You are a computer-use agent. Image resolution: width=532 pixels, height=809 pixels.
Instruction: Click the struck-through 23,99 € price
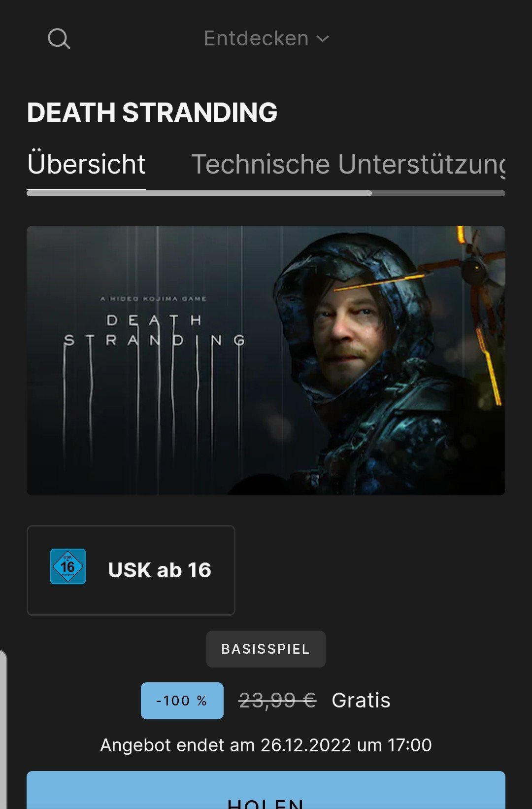(277, 700)
